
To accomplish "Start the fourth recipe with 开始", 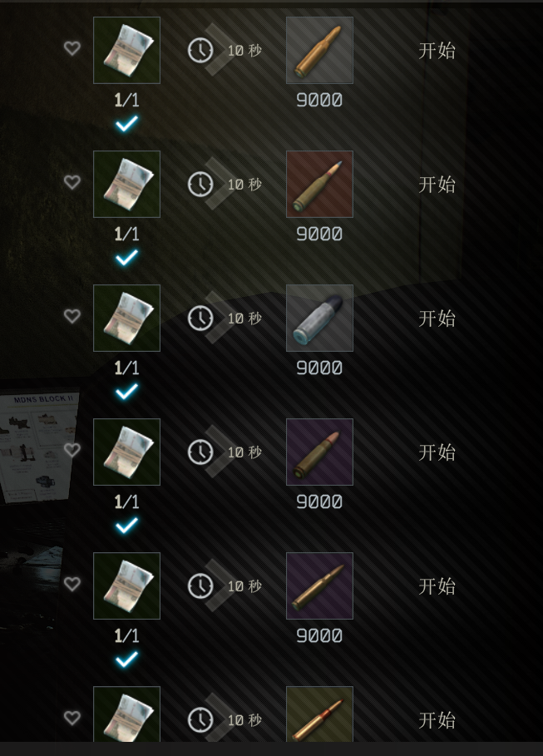I will coord(437,452).
